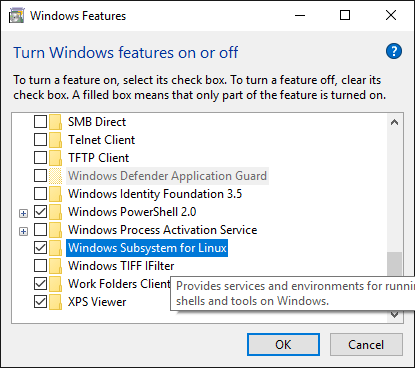This screenshot has height=368, width=415.
Task: Uncheck the Windows Subsystem for Linux checkbox
Action: click(40, 248)
